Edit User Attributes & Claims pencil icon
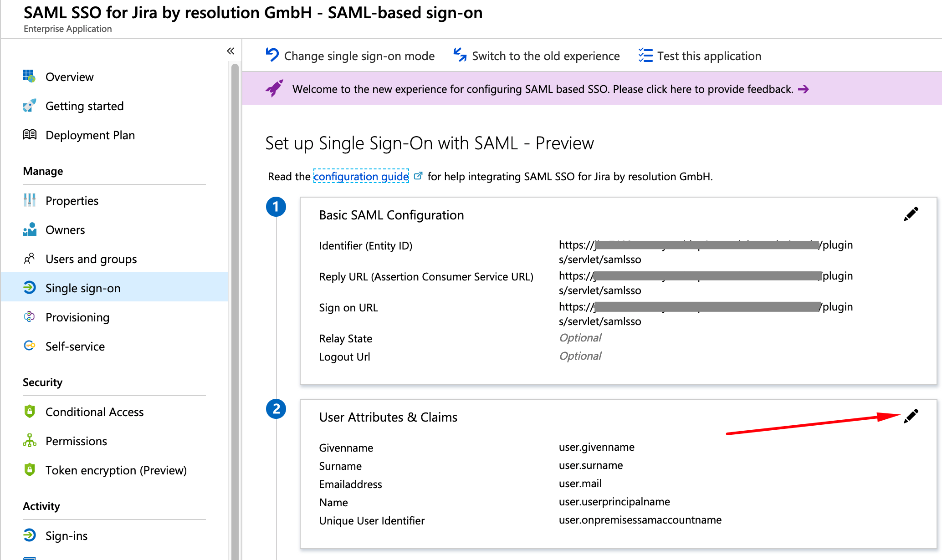This screenshot has width=942, height=560. tap(911, 416)
